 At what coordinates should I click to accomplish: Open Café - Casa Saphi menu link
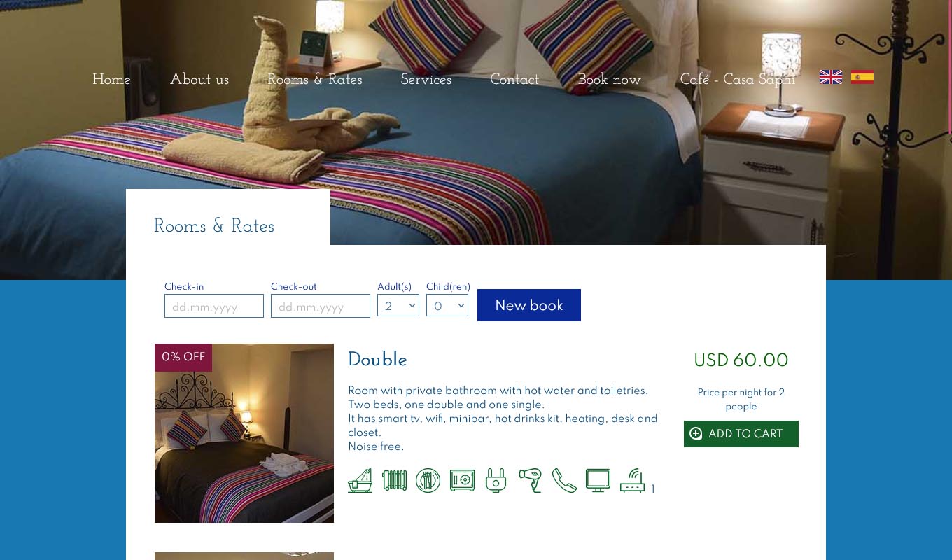[x=738, y=80]
